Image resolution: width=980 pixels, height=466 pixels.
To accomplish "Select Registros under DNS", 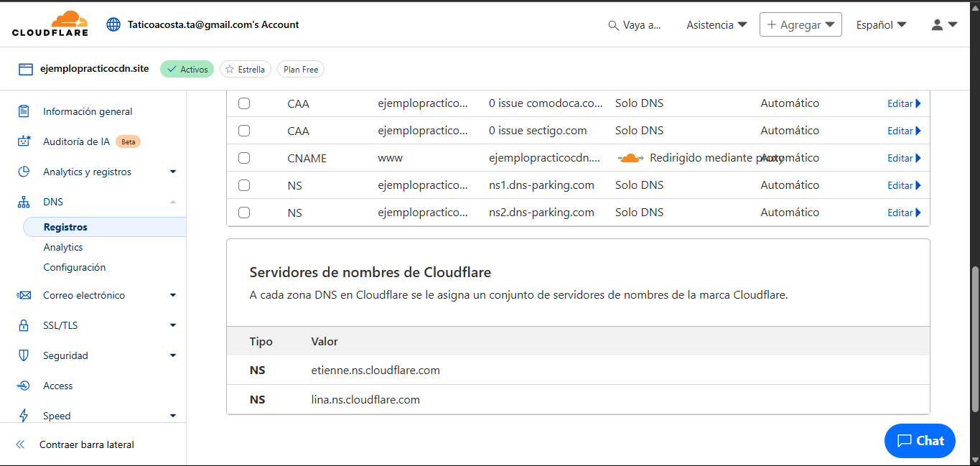I will [x=104, y=227].
